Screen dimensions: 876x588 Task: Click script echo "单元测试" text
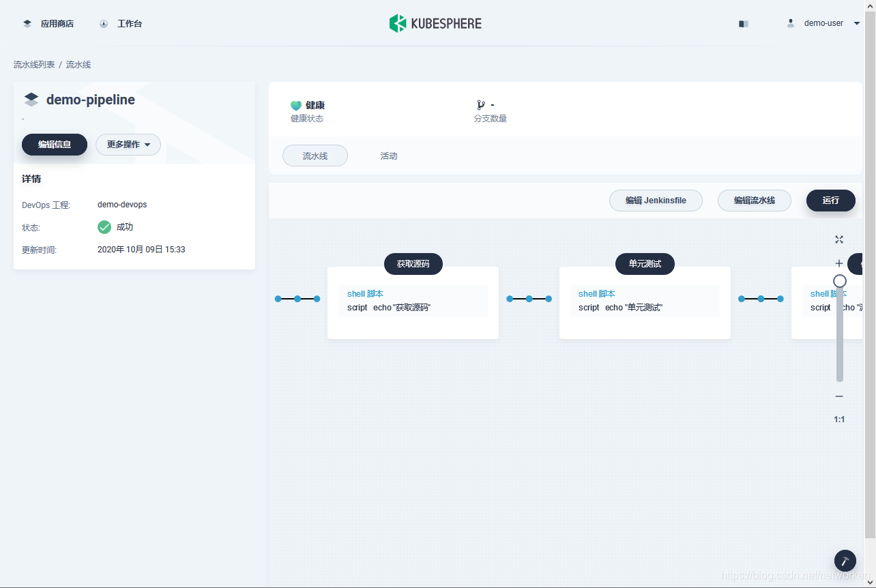pyautogui.click(x=621, y=308)
